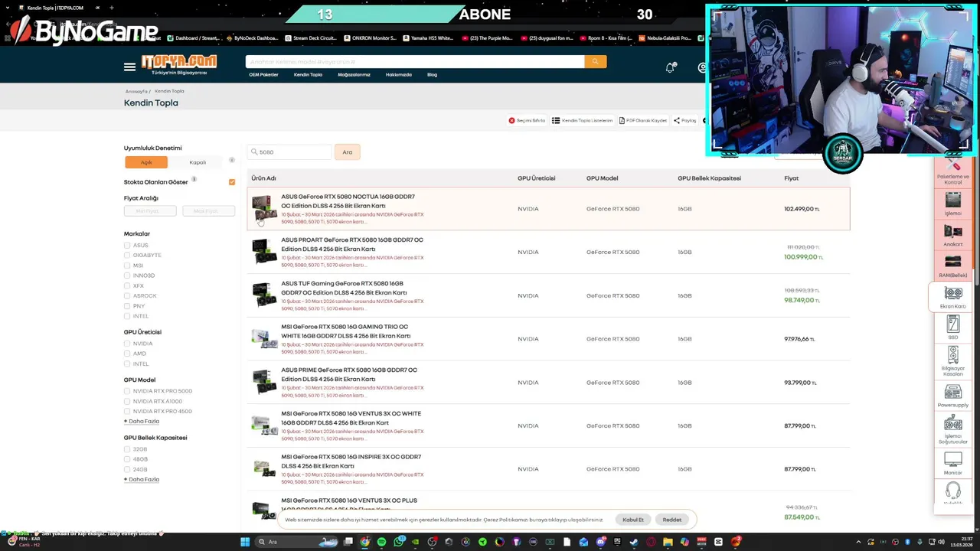980x551 pixels.
Task: Check the NVIDIA RTX PRO 5000 model filter
Action: tap(127, 391)
